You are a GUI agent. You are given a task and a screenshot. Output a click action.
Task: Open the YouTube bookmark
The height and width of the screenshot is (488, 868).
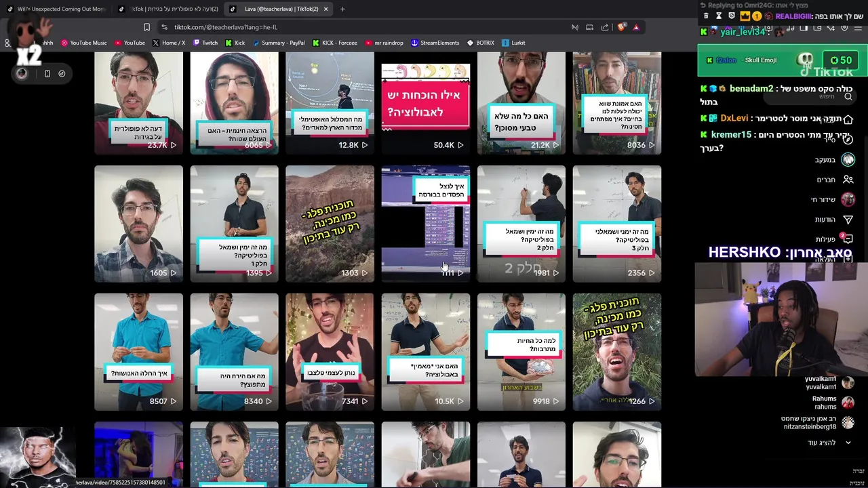(x=130, y=43)
